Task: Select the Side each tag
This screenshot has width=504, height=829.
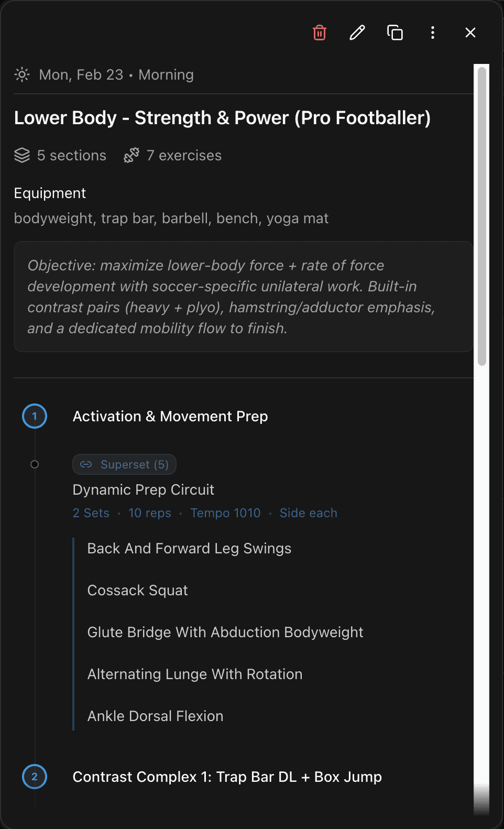Action: 308,512
